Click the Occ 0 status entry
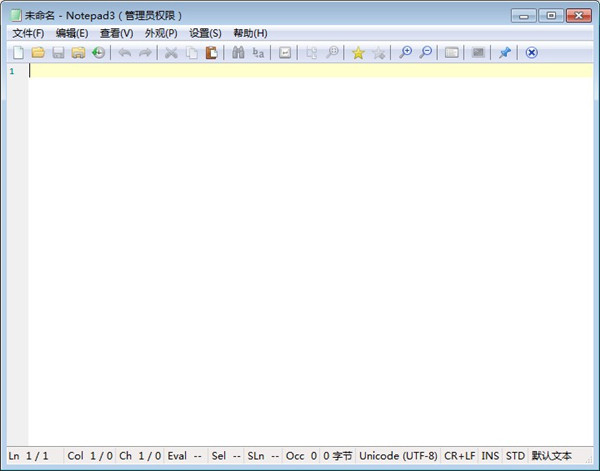 [x=301, y=456]
